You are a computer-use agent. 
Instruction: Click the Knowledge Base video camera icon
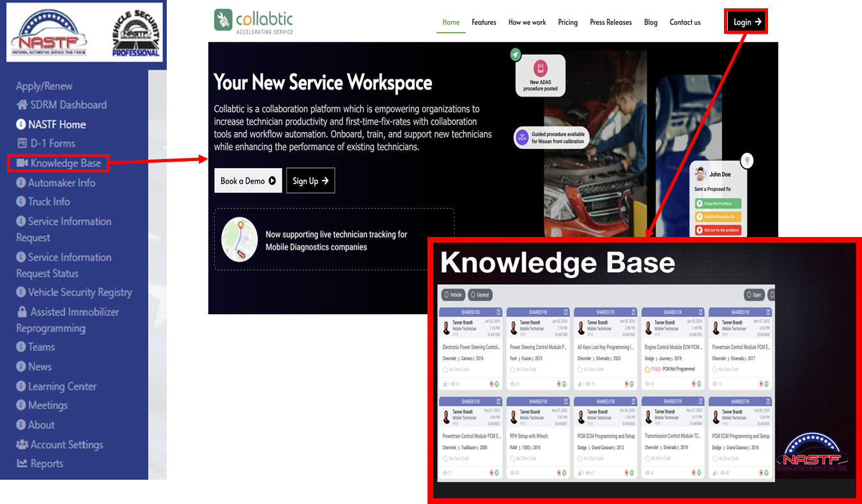[22, 164]
